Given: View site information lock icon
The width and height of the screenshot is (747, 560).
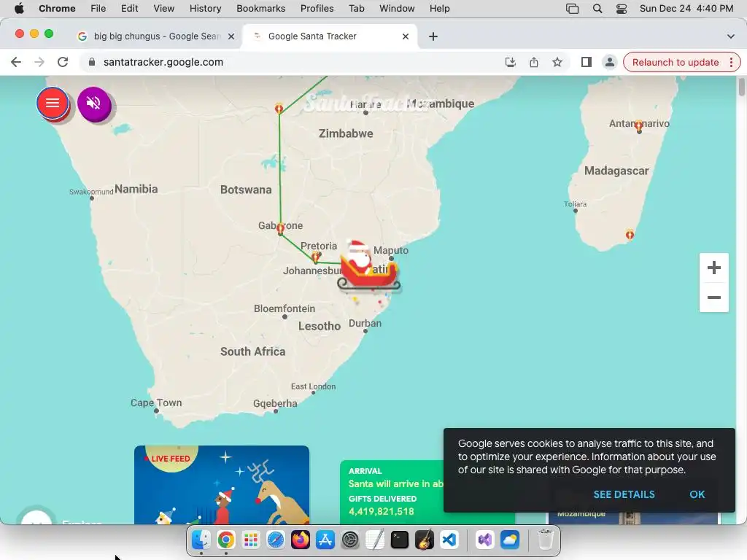Looking at the screenshot, I should pos(92,62).
